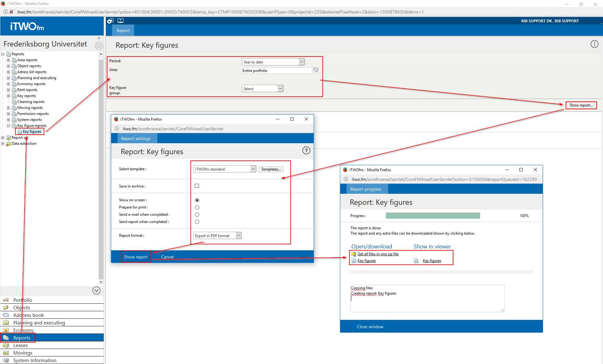Image resolution: width=603 pixels, height=364 pixels.
Task: Switch to the Report settings tab
Action: point(136,139)
